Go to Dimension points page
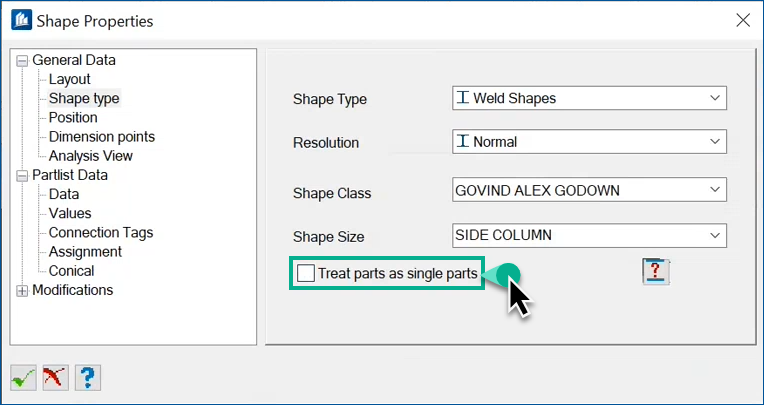The height and width of the screenshot is (405, 764). coord(101,137)
